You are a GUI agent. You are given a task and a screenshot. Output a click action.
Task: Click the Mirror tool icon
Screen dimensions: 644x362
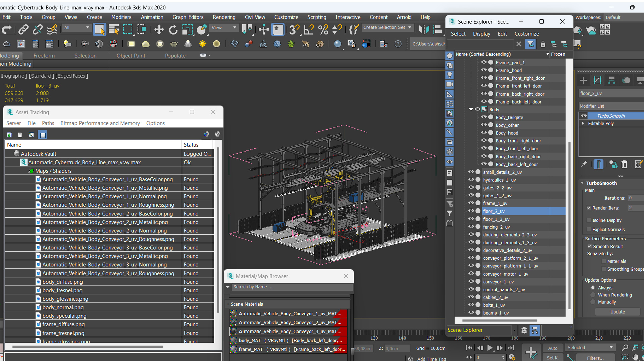pos(424,29)
